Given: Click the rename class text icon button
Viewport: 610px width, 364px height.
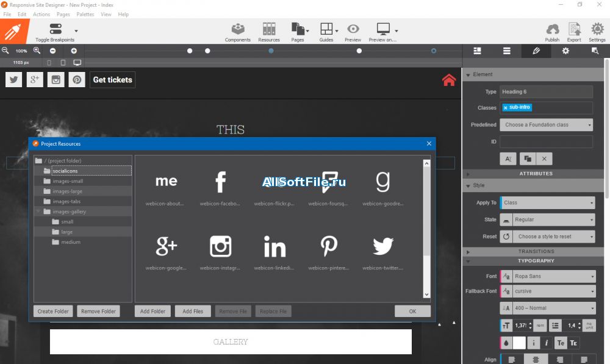Looking at the screenshot, I should point(508,159).
